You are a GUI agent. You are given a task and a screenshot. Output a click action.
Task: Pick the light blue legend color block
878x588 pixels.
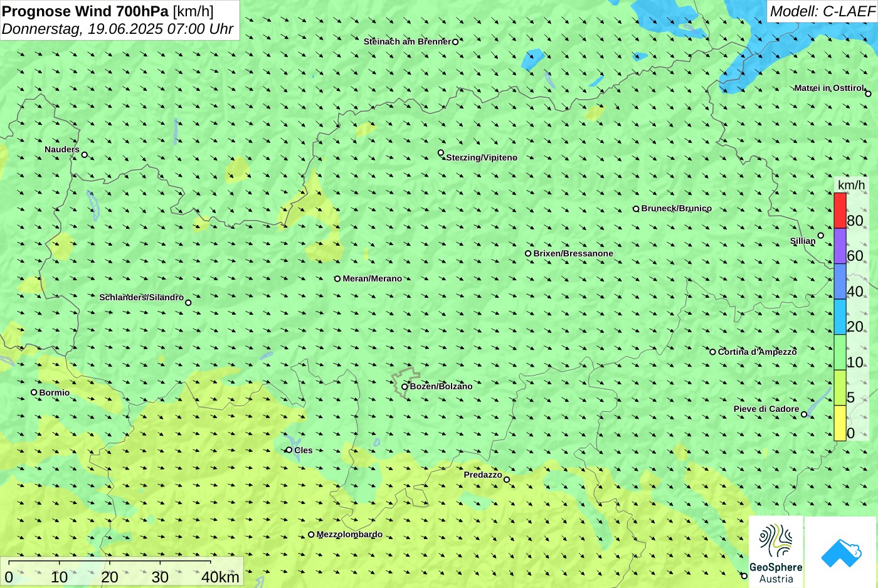coord(840,317)
